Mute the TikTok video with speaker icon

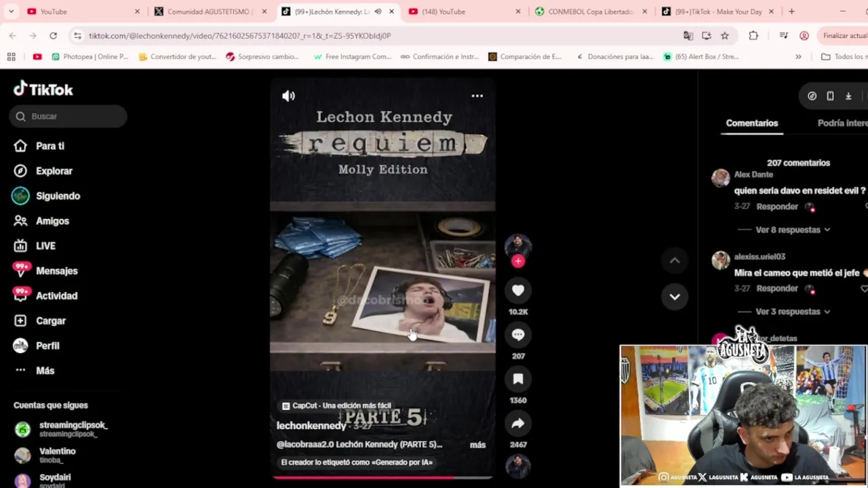(288, 96)
